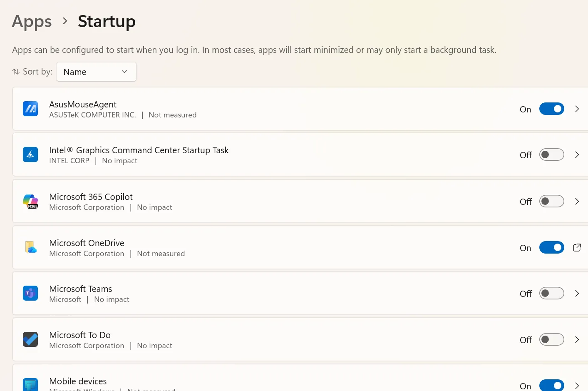The image size is (588, 391).
Task: Open OneDrive external link icon
Action: point(577,247)
